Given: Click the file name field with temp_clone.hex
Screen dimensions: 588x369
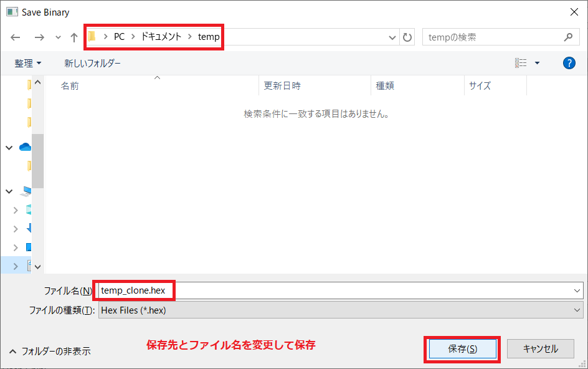Looking at the screenshot, I should [x=336, y=290].
